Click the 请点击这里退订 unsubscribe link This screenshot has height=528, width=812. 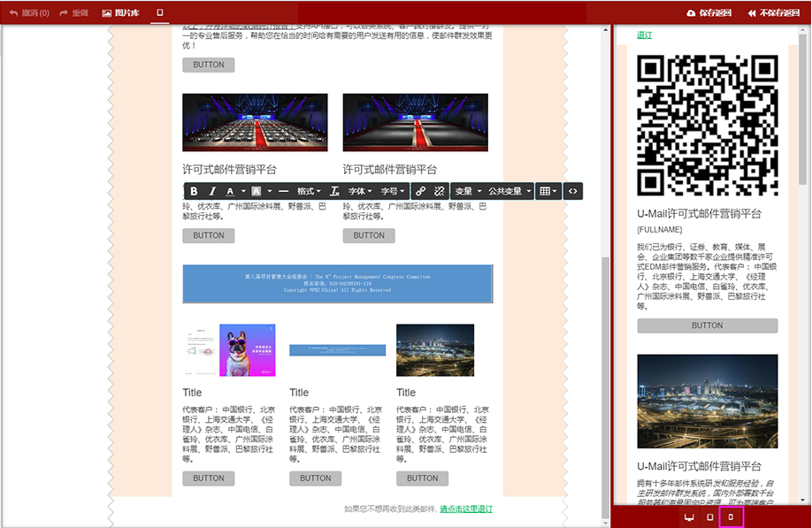point(465,509)
